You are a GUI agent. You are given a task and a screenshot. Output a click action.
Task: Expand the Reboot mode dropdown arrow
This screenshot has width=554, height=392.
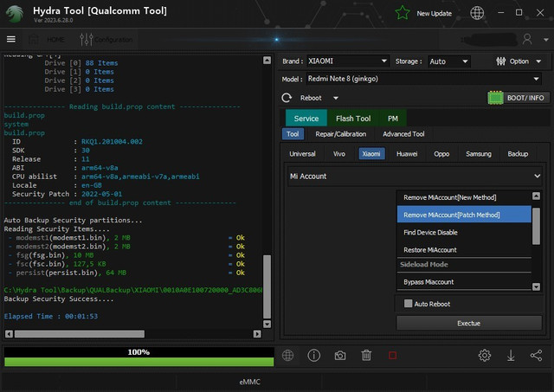point(336,98)
